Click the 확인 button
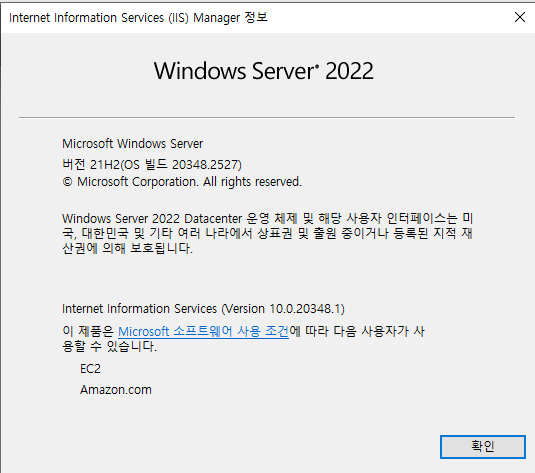This screenshot has width=535, height=473. [x=482, y=446]
